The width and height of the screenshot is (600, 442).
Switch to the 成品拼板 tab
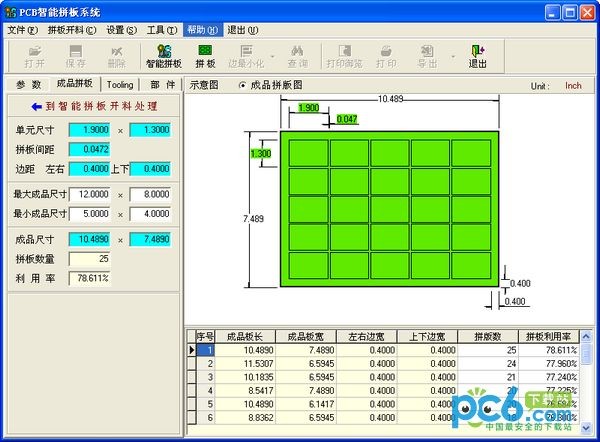point(75,83)
